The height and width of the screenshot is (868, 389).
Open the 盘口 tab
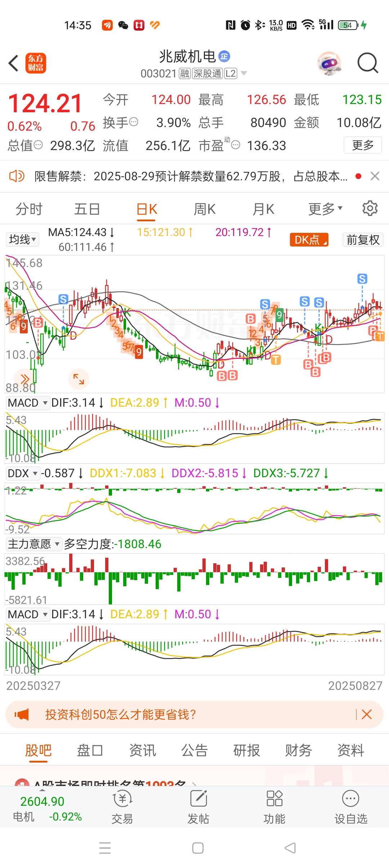90,750
